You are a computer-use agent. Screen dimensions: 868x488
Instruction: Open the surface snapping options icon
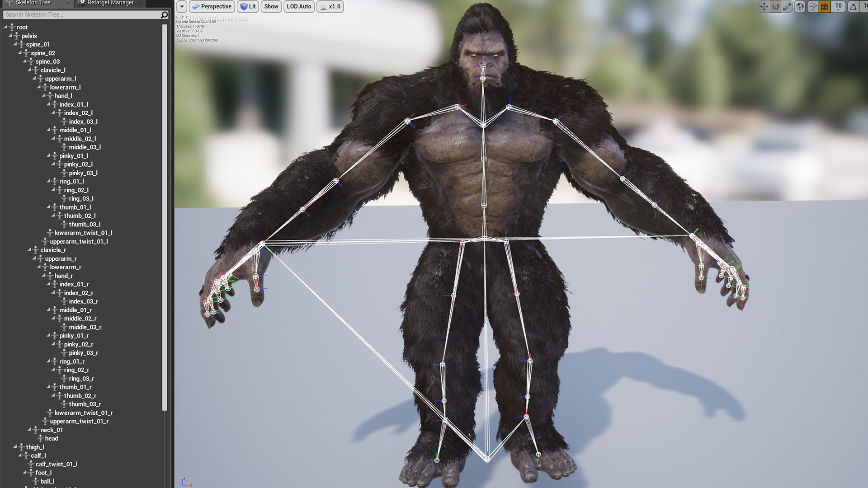[x=813, y=6]
